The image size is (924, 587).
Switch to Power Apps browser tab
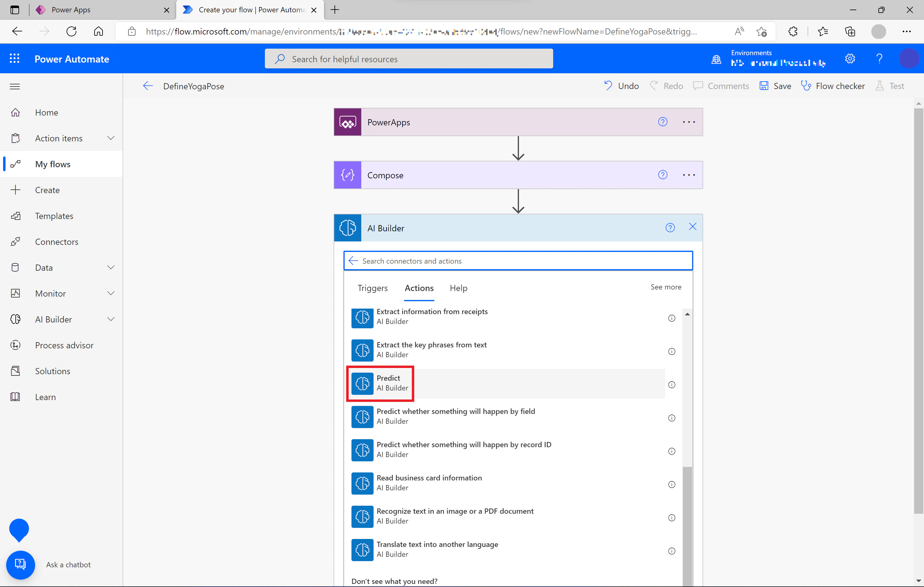[x=102, y=10]
